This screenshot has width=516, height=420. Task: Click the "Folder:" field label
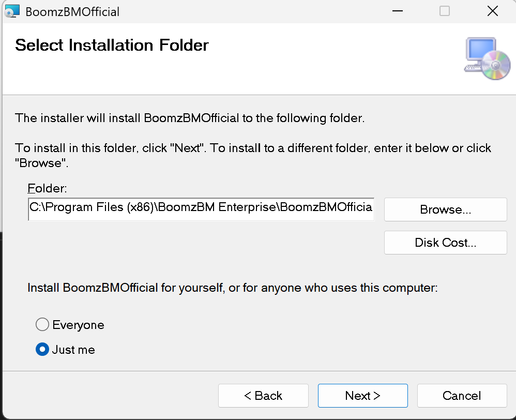tap(47, 188)
